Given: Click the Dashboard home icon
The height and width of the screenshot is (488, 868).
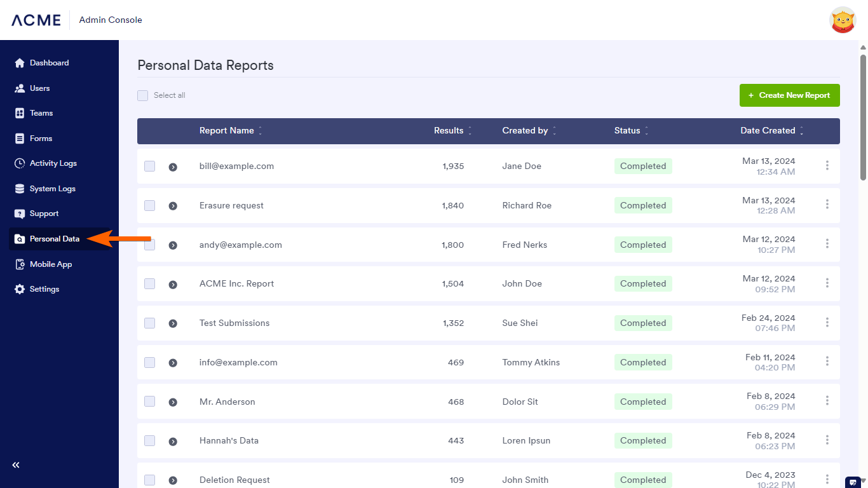Looking at the screenshot, I should pyautogui.click(x=19, y=63).
